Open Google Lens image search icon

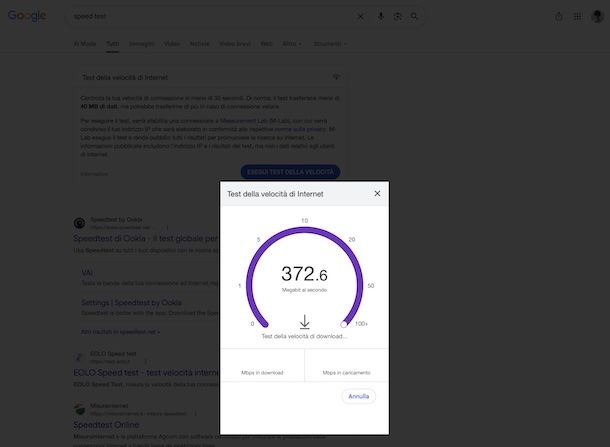tap(397, 16)
